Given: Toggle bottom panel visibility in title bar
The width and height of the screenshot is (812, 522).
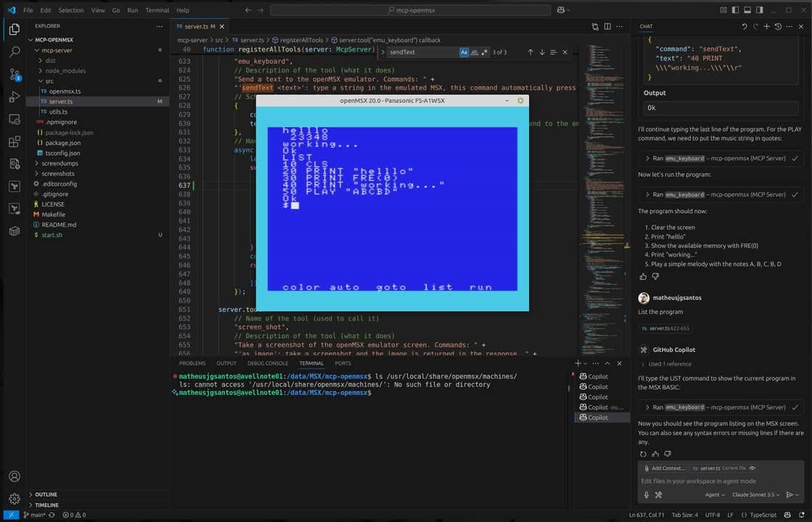Looking at the screenshot, I should pyautogui.click(x=747, y=10).
